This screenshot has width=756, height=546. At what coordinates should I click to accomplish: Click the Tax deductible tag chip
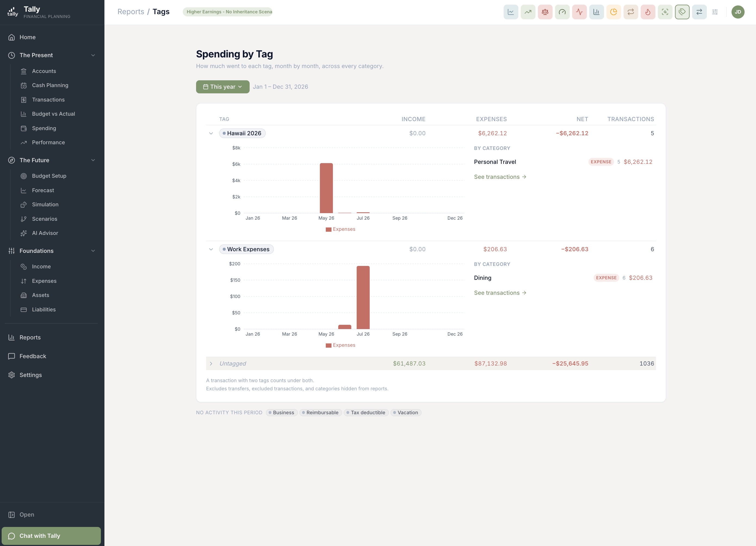click(366, 413)
